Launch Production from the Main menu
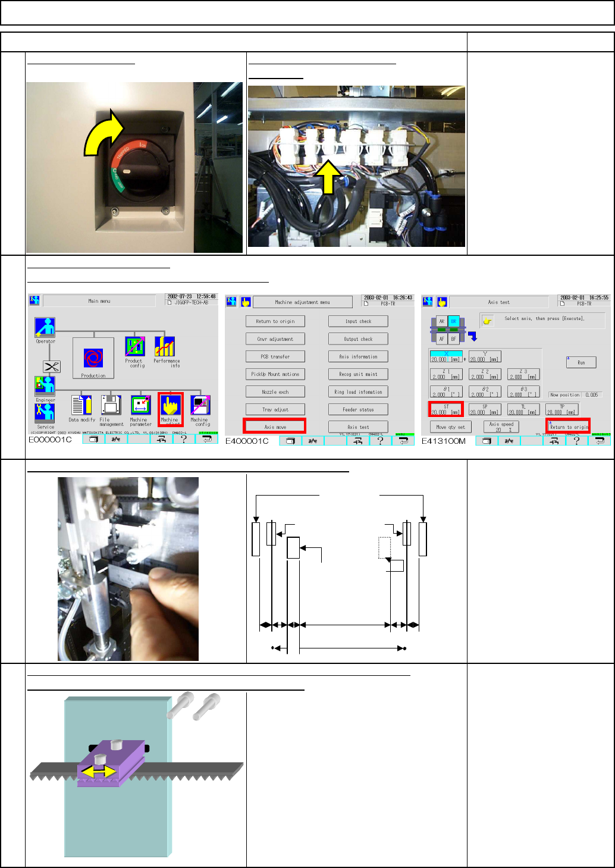Screen dimensions: 615x868 click(93, 358)
